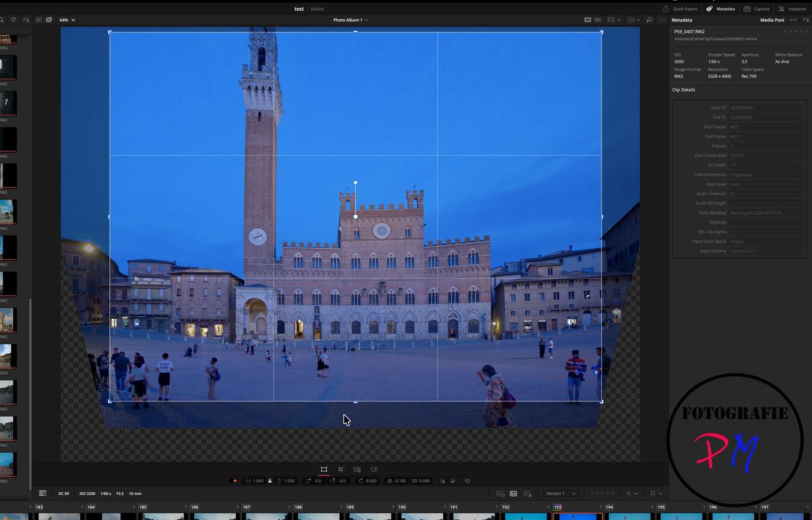The width and height of the screenshot is (812, 520).
Task: Click the Clip Details section header
Action: tap(683, 90)
